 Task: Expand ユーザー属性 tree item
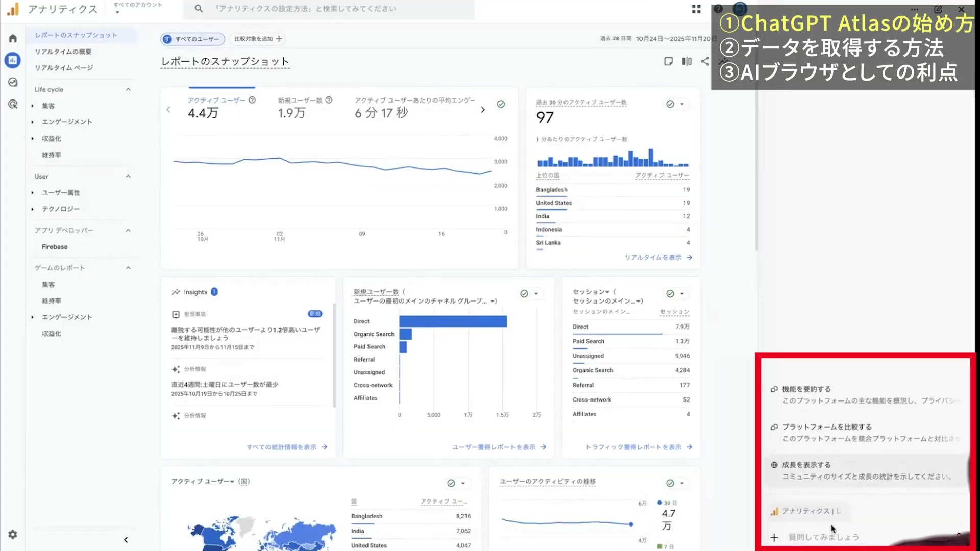pos(32,193)
